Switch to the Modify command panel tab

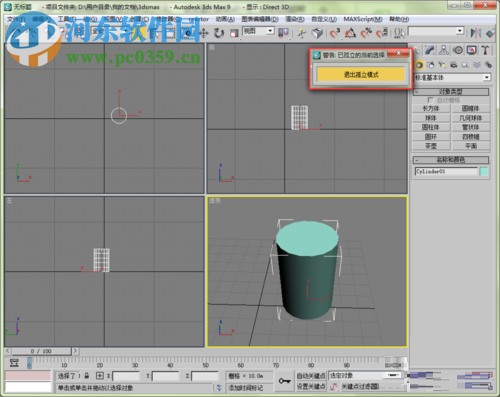tap(430, 50)
